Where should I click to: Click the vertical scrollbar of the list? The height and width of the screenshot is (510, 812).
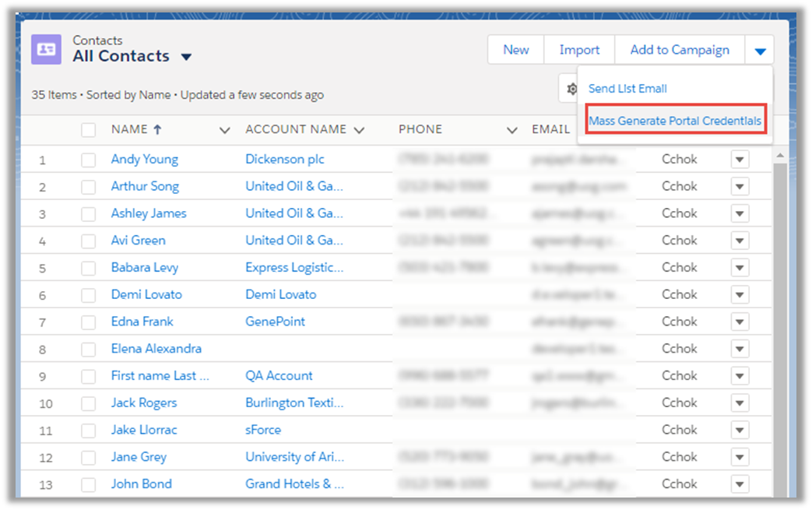(x=782, y=311)
